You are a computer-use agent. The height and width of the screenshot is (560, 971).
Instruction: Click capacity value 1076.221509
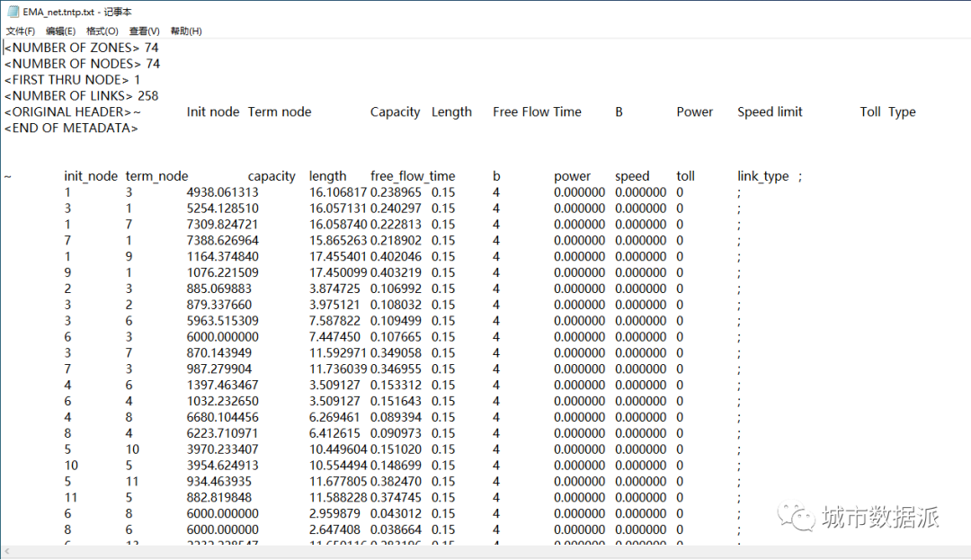[x=222, y=273]
